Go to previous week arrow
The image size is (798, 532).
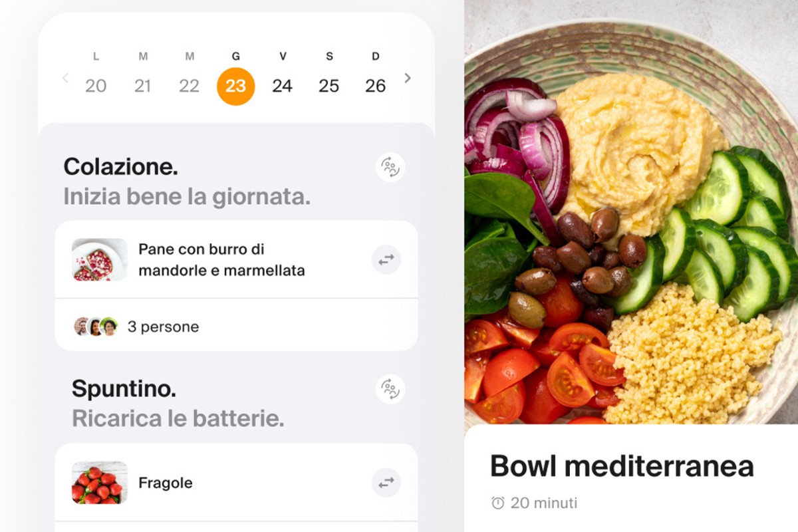pyautogui.click(x=65, y=78)
